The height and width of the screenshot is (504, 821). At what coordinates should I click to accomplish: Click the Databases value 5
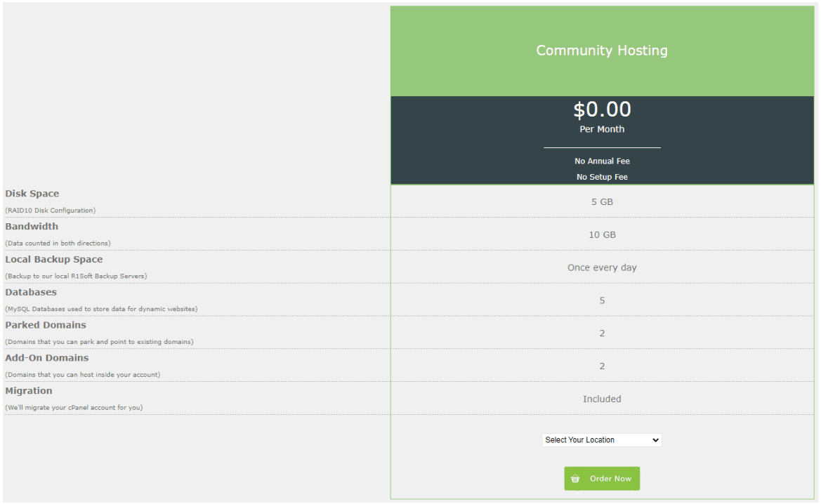pos(602,300)
